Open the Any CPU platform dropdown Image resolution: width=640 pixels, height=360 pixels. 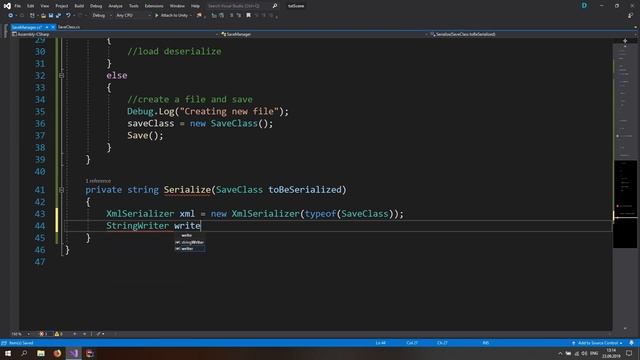[133, 16]
